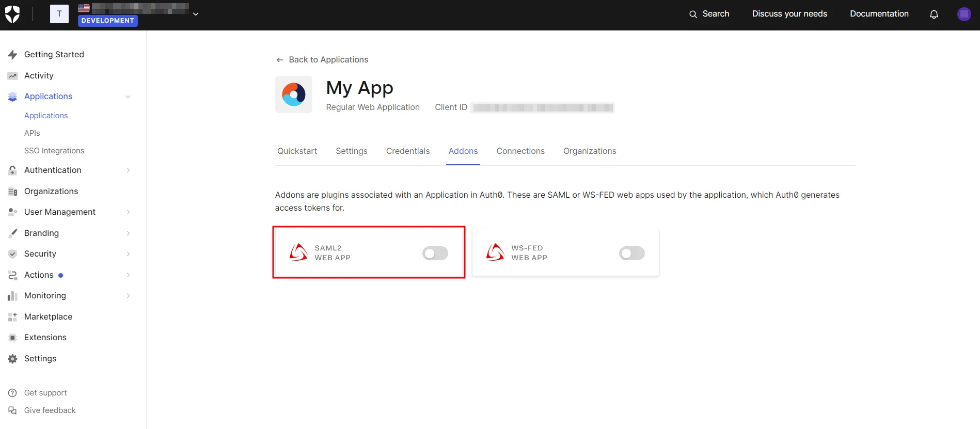Switch to the Connections tab
The height and width of the screenshot is (429, 980).
[520, 151]
